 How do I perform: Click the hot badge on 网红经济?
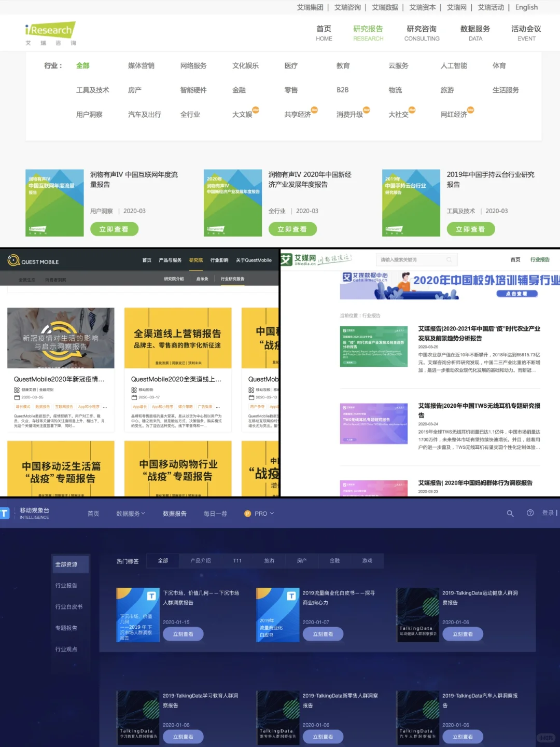tap(471, 110)
